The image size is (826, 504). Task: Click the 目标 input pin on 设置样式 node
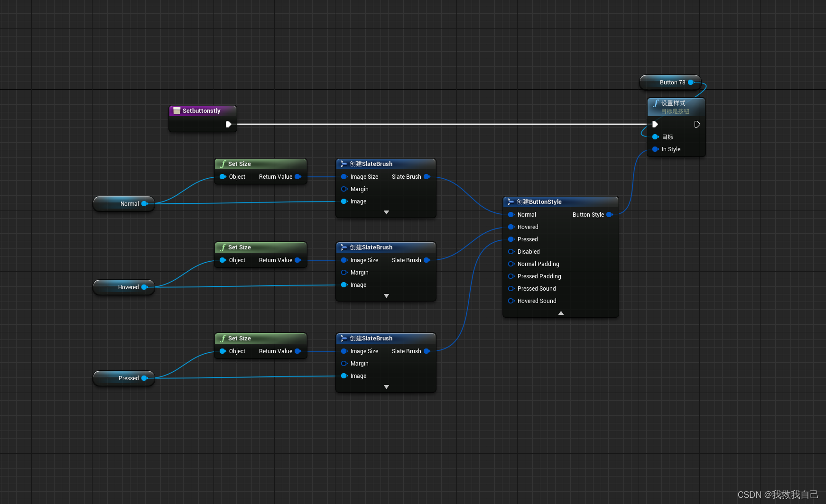(x=656, y=137)
